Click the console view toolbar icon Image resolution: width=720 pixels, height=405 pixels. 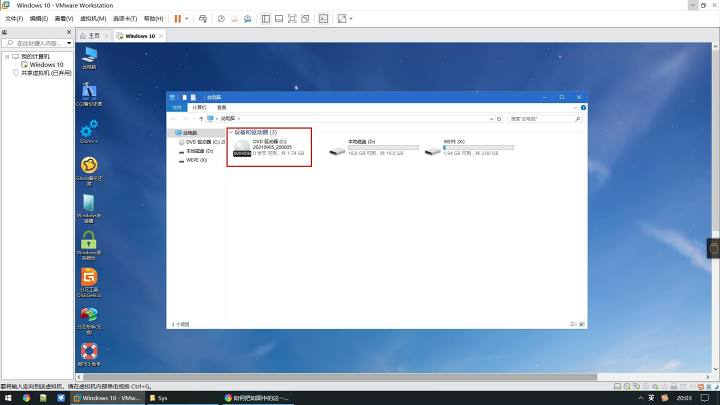324,19
